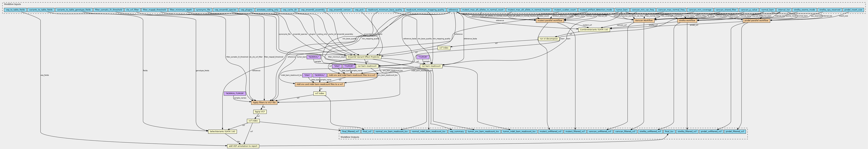Click the add VEP annotation to report step
Screen dimensions: 868x149
coord(243,146)
